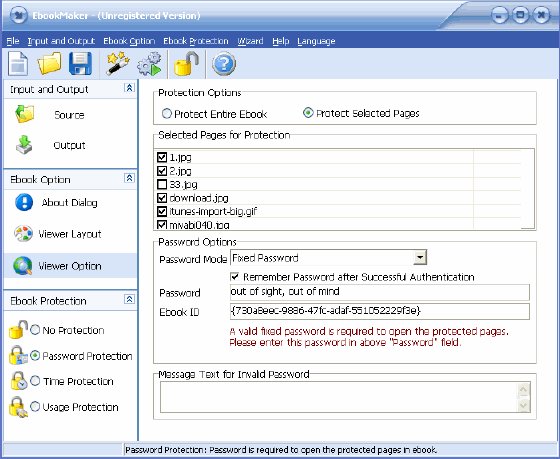Open help with the question mark icon
560x459 pixels.
(224, 64)
